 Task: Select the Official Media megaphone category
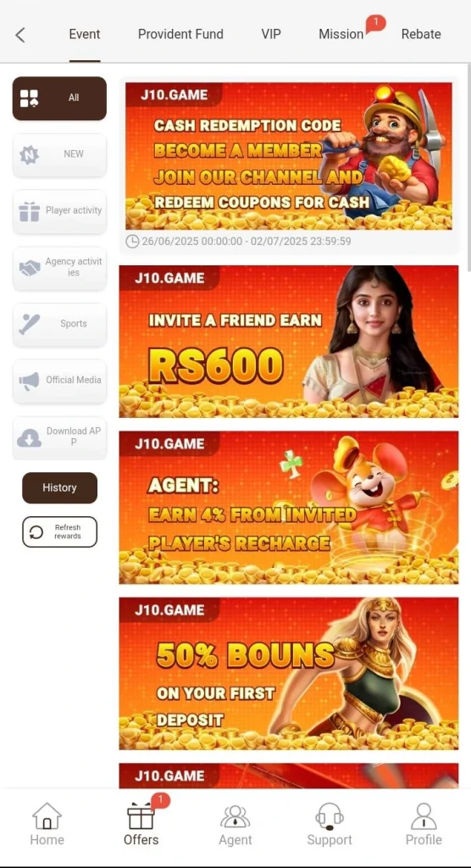[x=60, y=381]
